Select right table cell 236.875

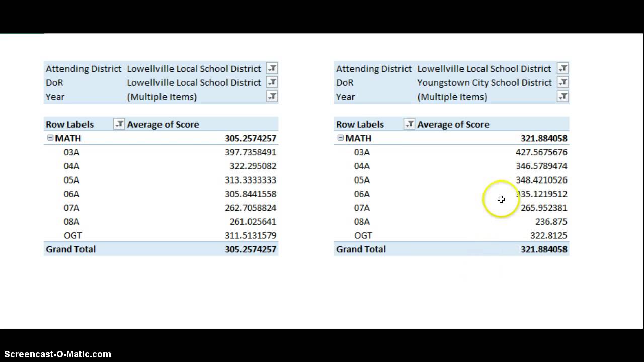pos(551,221)
